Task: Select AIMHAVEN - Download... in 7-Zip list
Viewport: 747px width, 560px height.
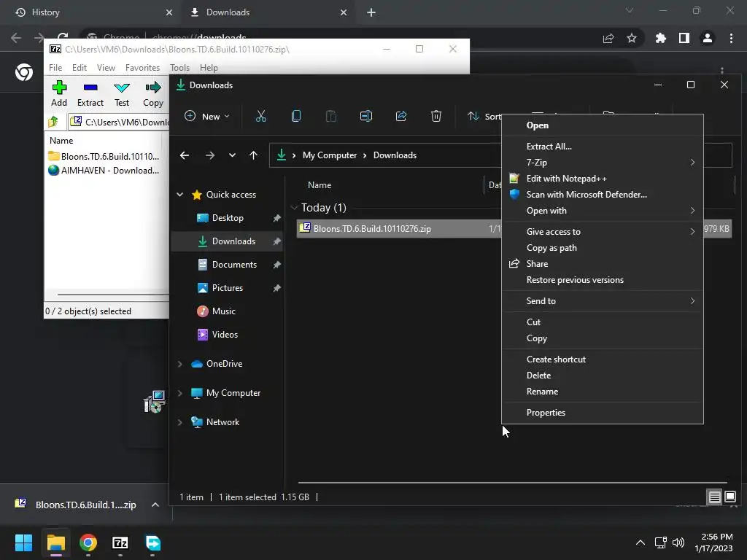Action: point(104,171)
